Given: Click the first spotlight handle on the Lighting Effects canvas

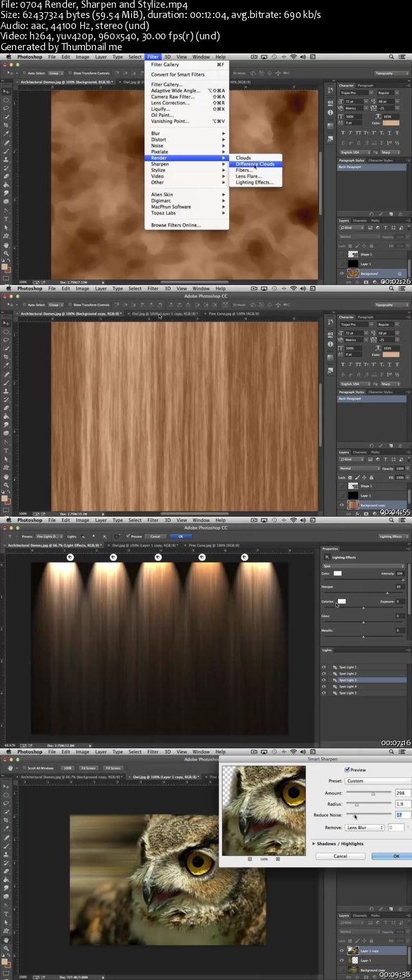Looking at the screenshot, I should click(71, 557).
